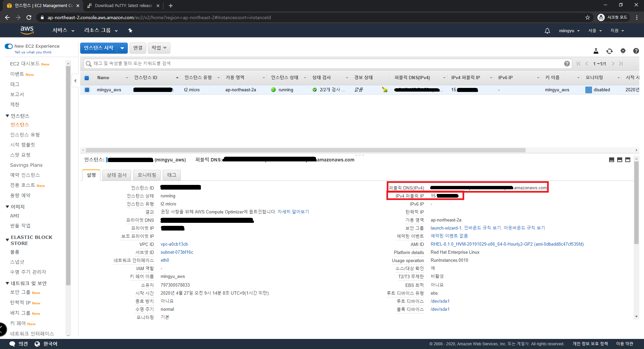Toggle the select-all instances checkbox
This screenshot has height=349, width=644.
click(x=87, y=78)
